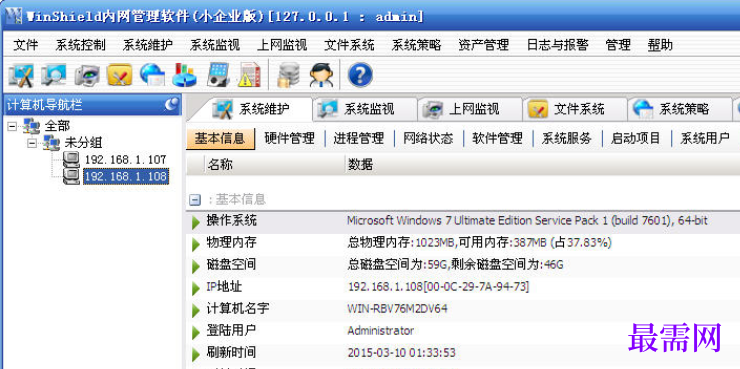Select the 启动项目 sub-tab

click(636, 138)
